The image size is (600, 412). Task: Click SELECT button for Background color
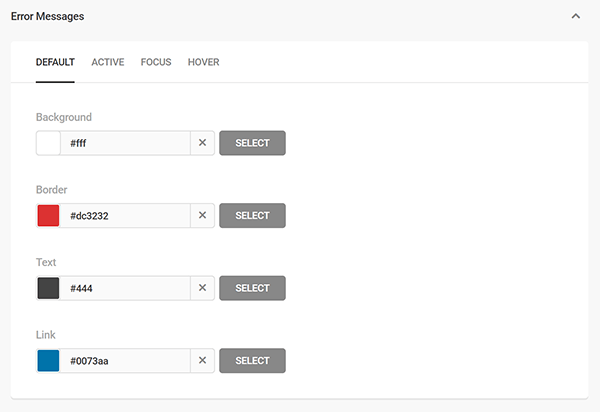(252, 143)
